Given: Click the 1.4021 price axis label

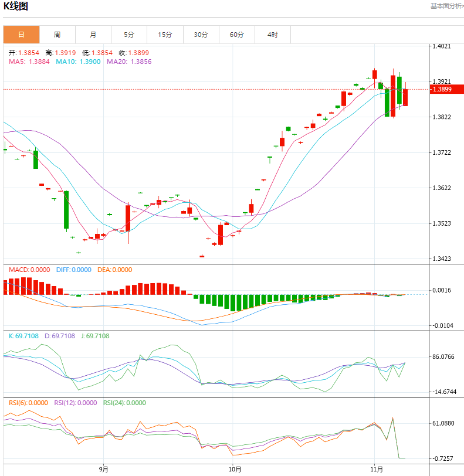Looking at the screenshot, I should 442,46.
